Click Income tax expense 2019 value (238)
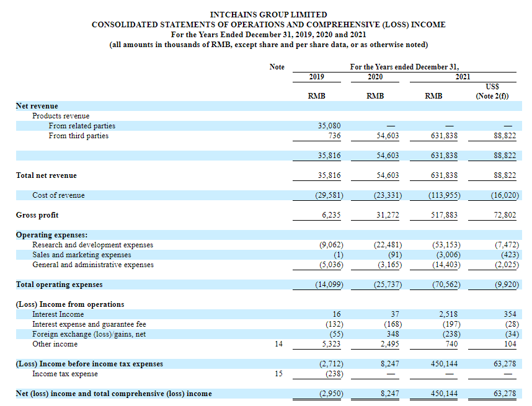The image size is (532, 406). pyautogui.click(x=334, y=374)
